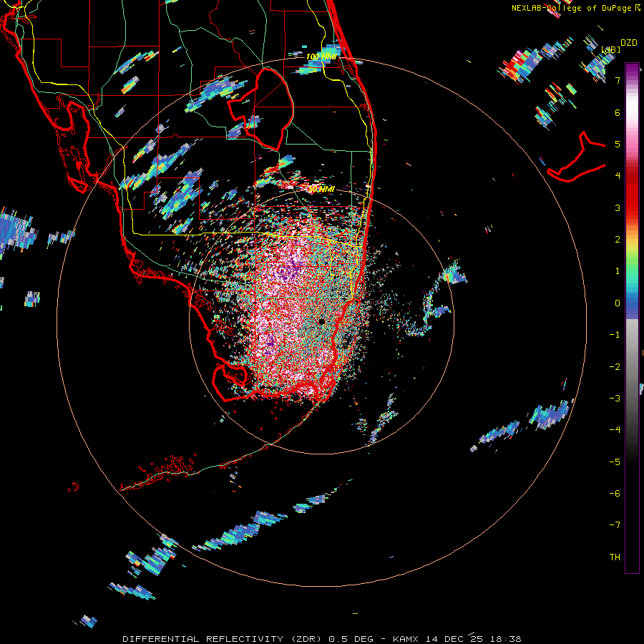Click the 0 dB tick label
Viewport: 644px width, 644px height.
618,303
